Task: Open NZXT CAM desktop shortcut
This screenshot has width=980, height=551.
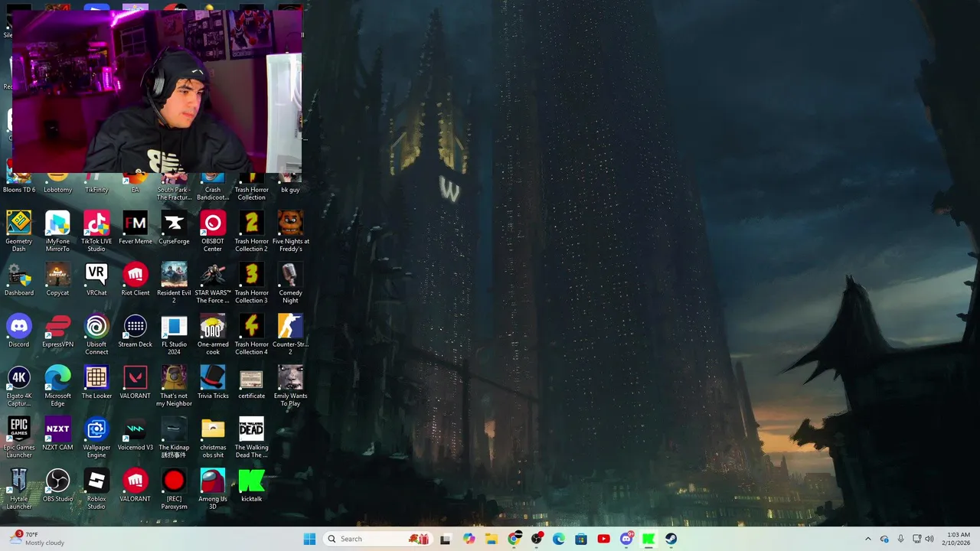Action: (x=57, y=433)
